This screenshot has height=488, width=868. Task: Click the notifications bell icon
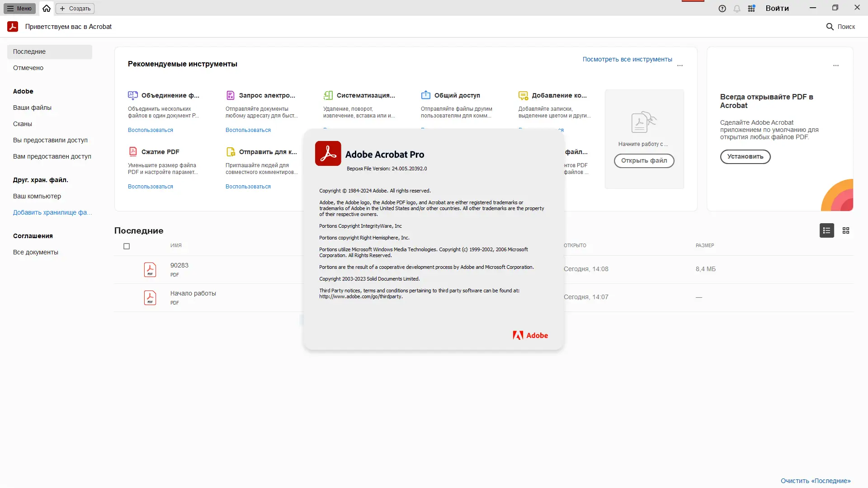[x=737, y=8]
